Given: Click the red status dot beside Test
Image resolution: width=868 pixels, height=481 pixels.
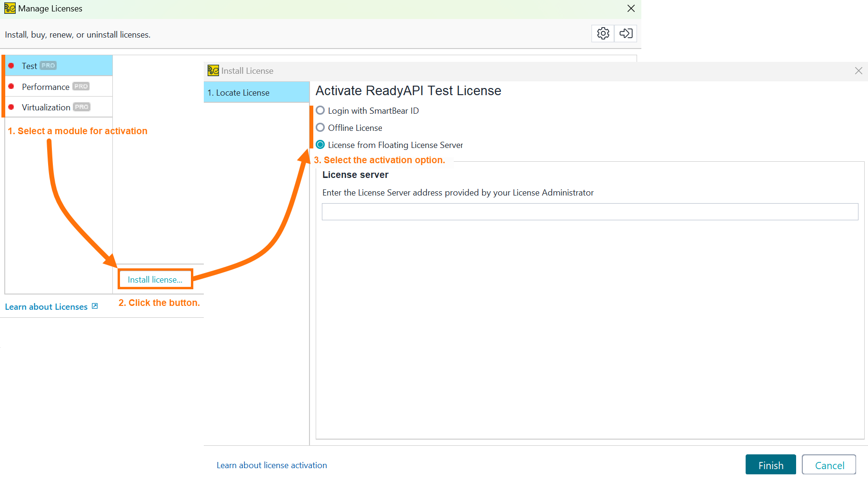Looking at the screenshot, I should pyautogui.click(x=12, y=65).
